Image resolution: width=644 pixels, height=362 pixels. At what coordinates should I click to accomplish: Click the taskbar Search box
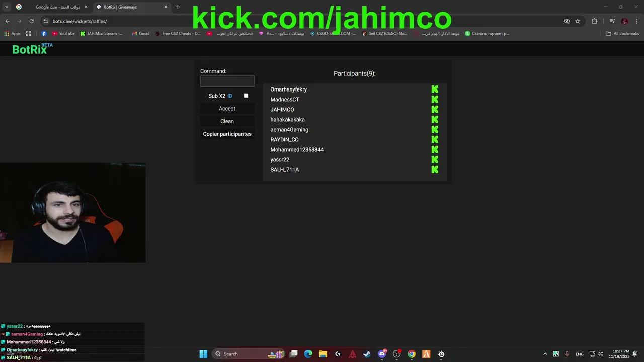point(248,354)
